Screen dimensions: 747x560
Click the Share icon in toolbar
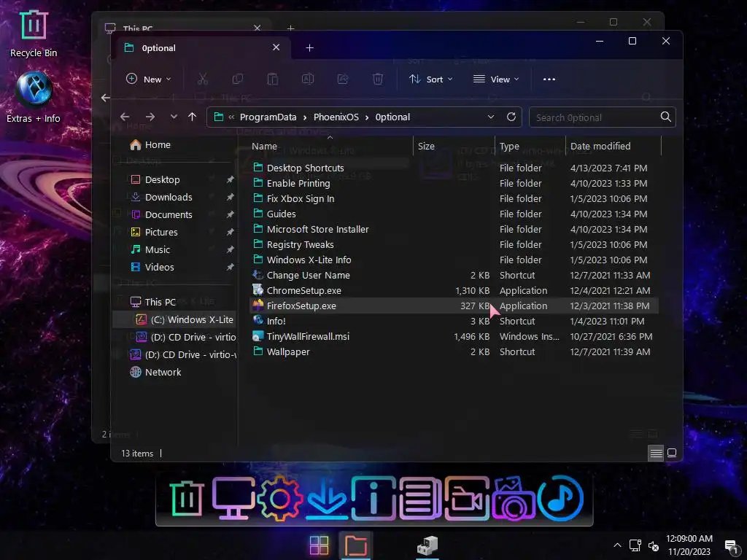(x=343, y=79)
